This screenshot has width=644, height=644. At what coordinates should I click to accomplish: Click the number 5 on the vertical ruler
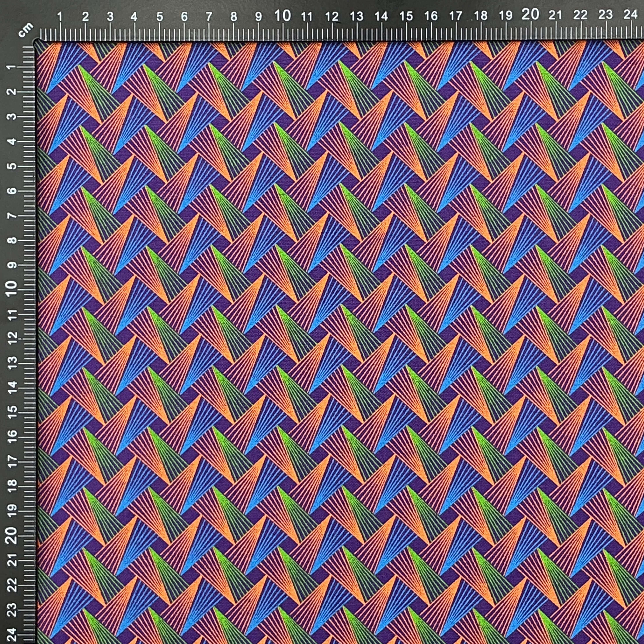12,166
